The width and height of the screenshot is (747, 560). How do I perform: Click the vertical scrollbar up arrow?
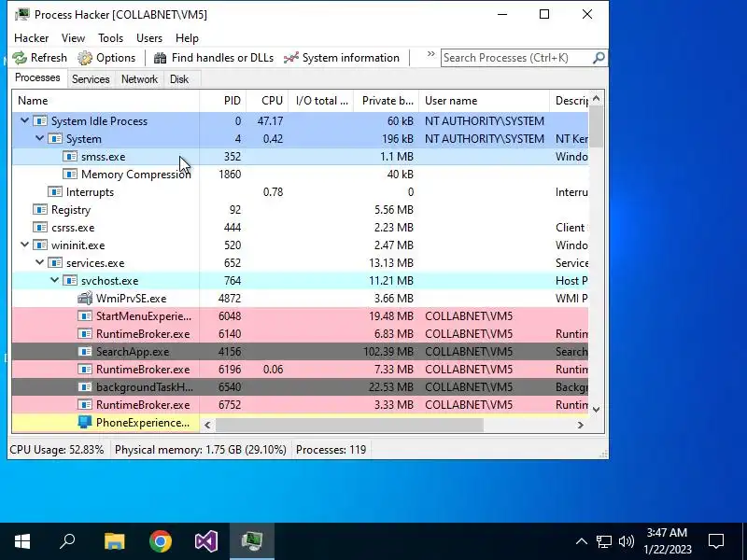(596, 99)
